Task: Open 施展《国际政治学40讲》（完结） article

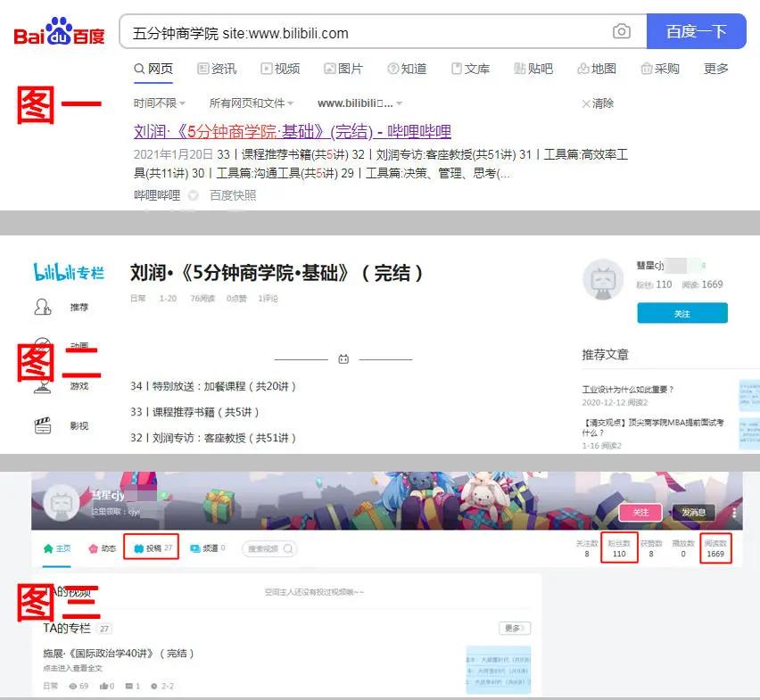Action: pyautogui.click(x=119, y=654)
